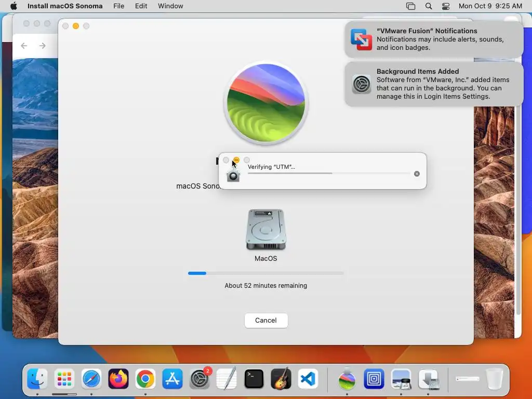Open TextEdit from the Dock
Screen dimensions: 532x399
point(227,379)
